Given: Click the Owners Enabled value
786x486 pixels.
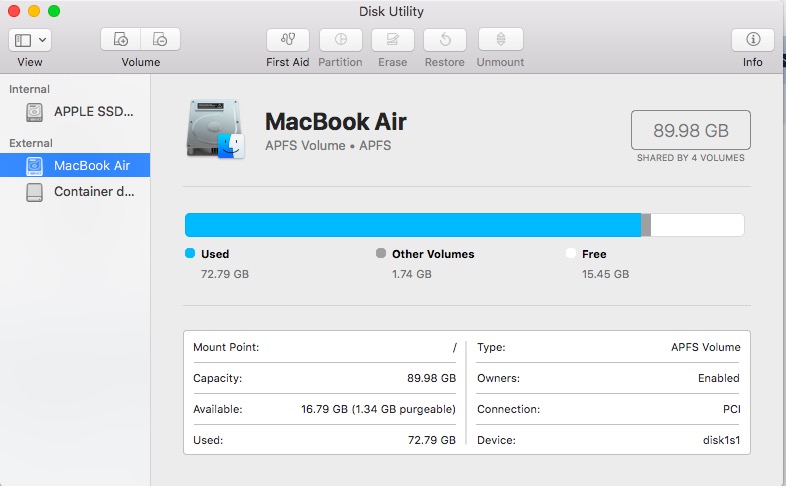Looking at the screenshot, I should coord(718,378).
